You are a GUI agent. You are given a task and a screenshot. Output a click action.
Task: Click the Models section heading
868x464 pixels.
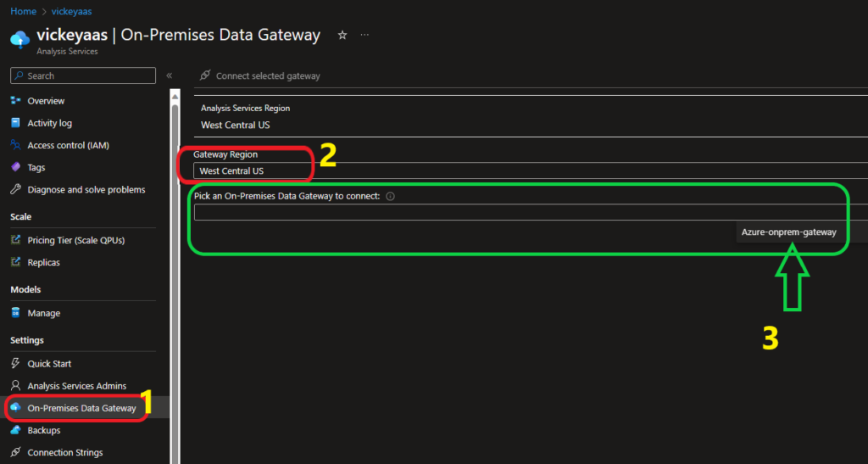25,289
